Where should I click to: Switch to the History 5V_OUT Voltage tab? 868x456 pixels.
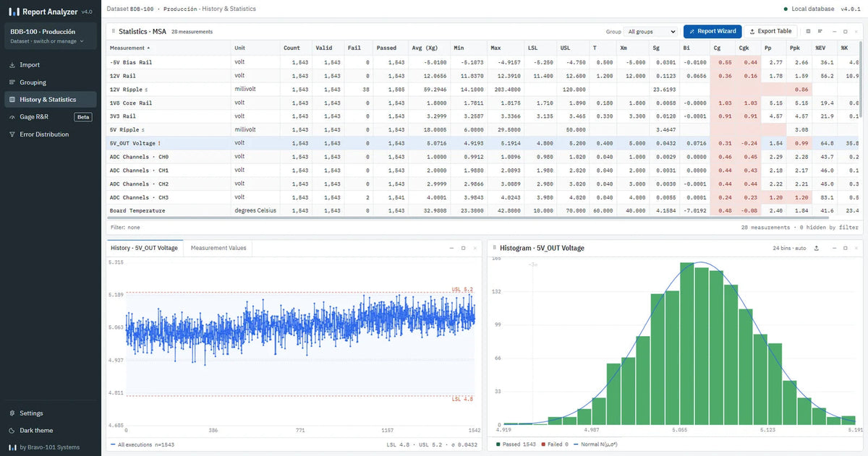click(x=144, y=248)
